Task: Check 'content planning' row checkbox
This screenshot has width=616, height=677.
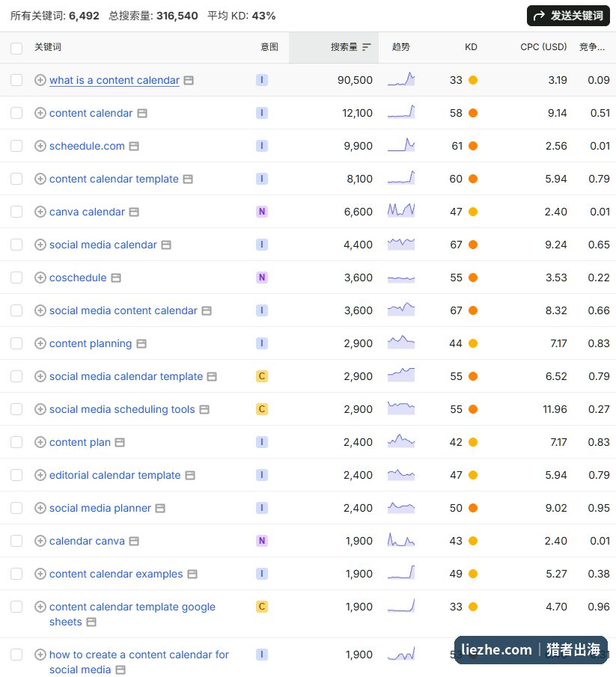Action: (16, 343)
